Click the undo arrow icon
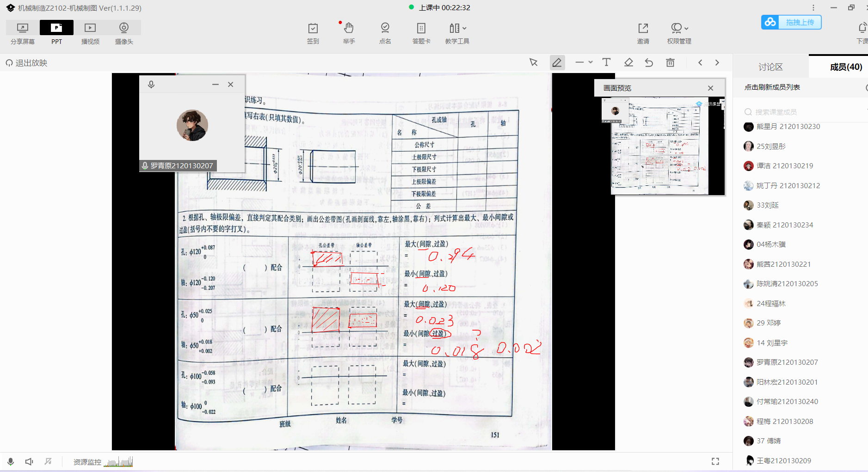This screenshot has height=472, width=868. point(649,62)
